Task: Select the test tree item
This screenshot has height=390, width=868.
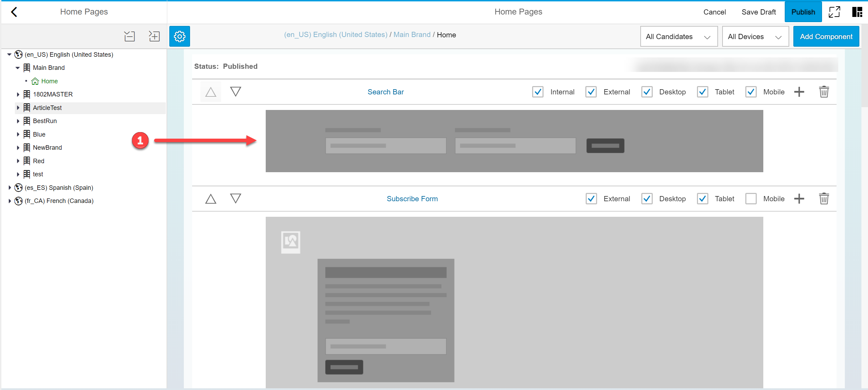Action: click(38, 174)
